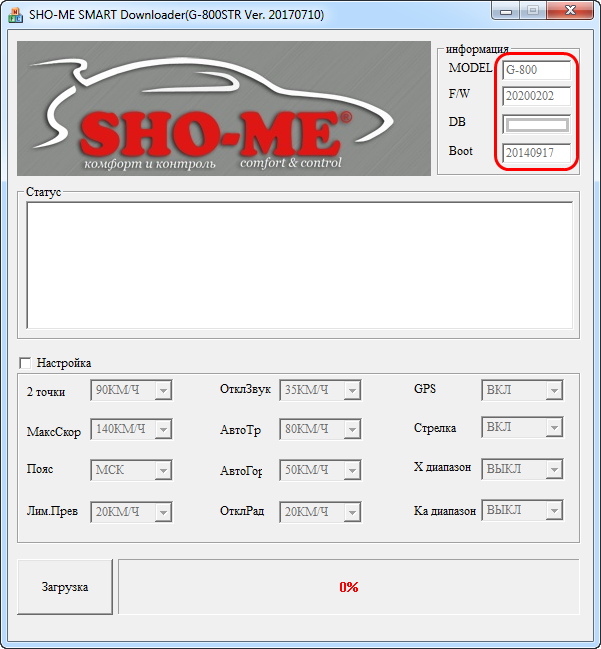Toggle the GPS ВКЛ dropdown
This screenshot has height=649, width=601.
coord(521,390)
